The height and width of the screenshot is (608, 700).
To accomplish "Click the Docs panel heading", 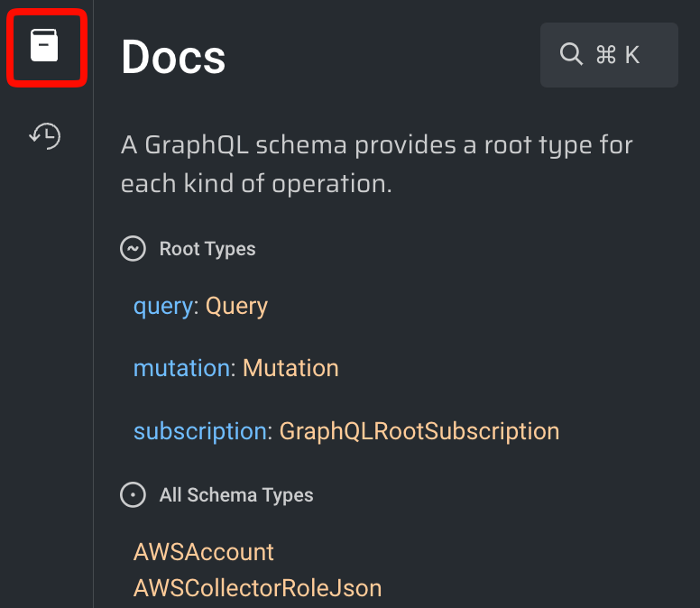I will tap(173, 58).
